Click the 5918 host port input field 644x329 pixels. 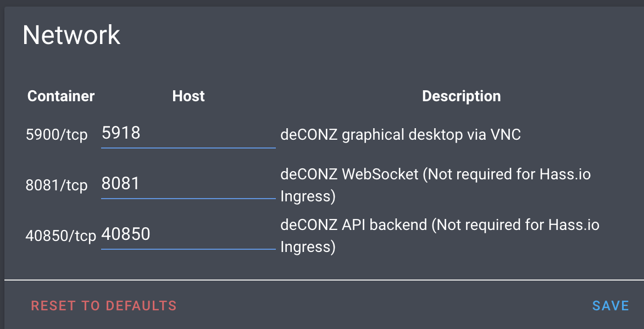187,133
